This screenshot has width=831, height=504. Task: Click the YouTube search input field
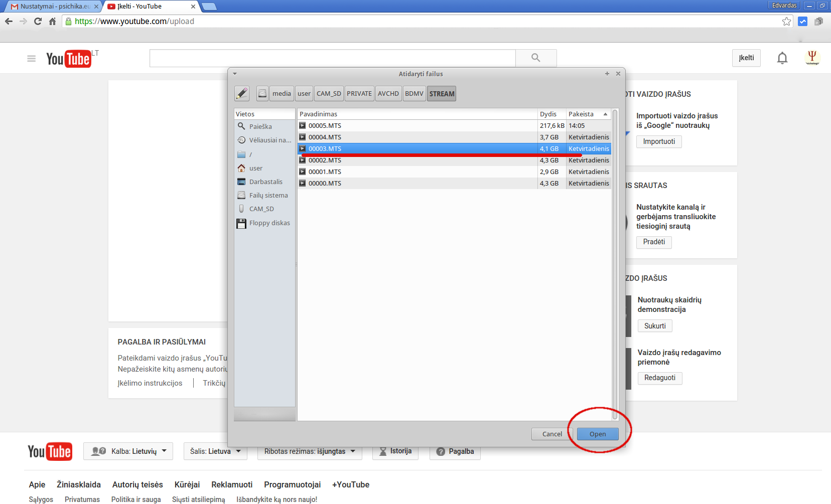(x=332, y=58)
